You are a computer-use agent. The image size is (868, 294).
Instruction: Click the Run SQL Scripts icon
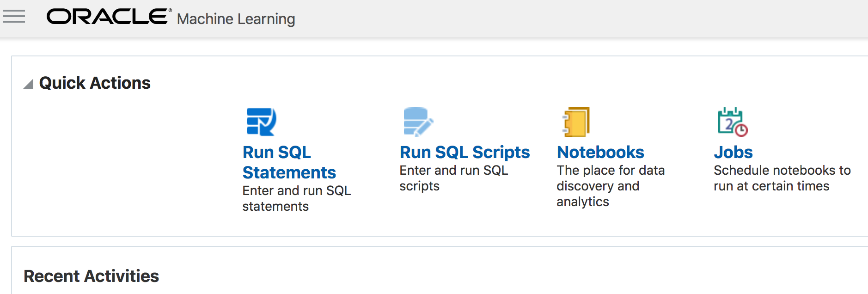(418, 122)
